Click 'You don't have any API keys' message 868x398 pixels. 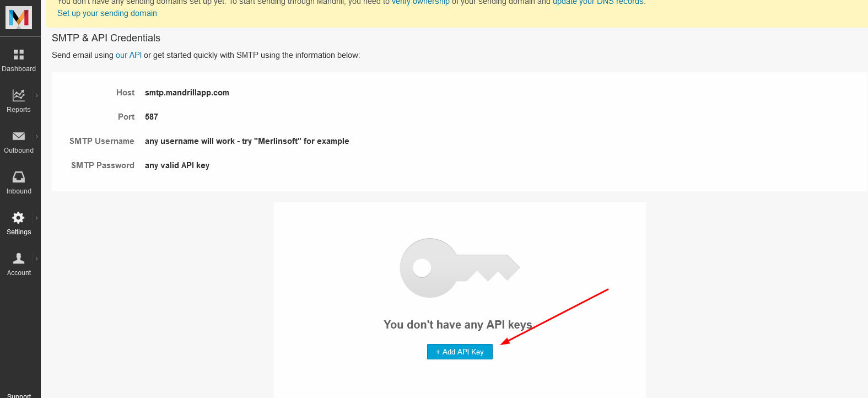[x=458, y=325]
